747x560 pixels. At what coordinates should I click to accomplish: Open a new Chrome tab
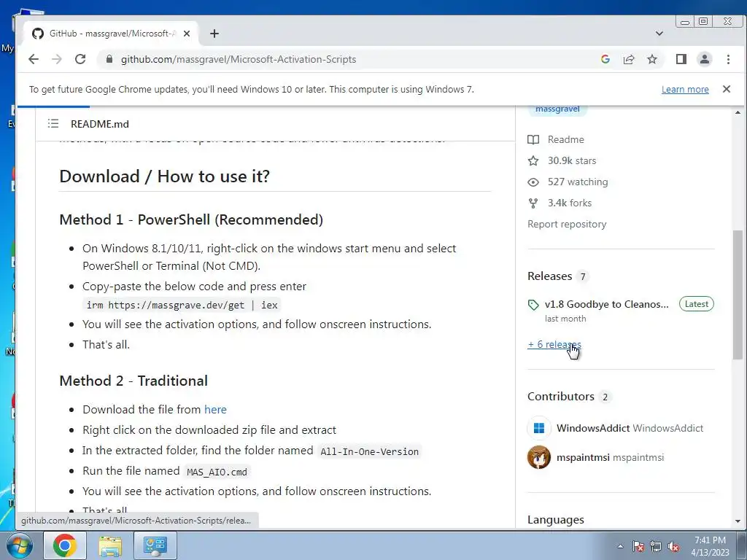pyautogui.click(x=214, y=34)
